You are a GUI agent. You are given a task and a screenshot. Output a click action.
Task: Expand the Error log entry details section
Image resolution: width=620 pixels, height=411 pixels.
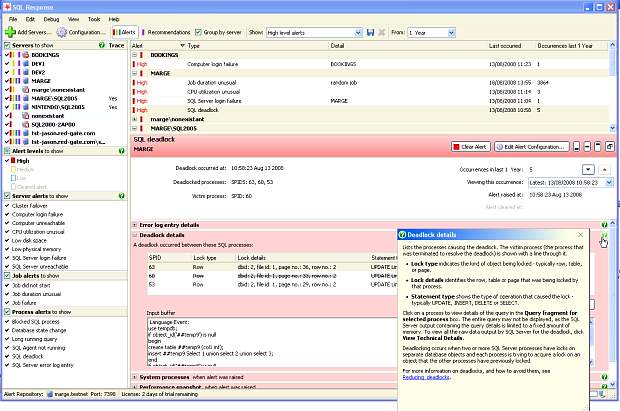click(x=136, y=225)
